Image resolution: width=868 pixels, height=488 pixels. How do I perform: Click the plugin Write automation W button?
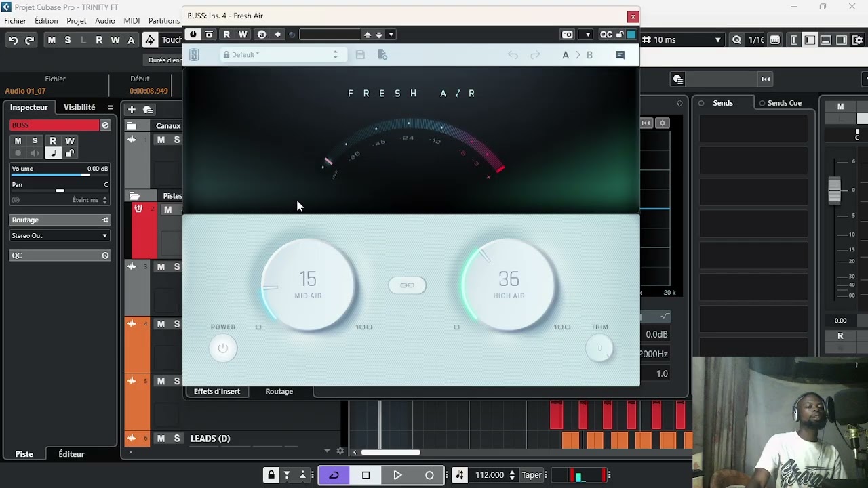point(243,35)
